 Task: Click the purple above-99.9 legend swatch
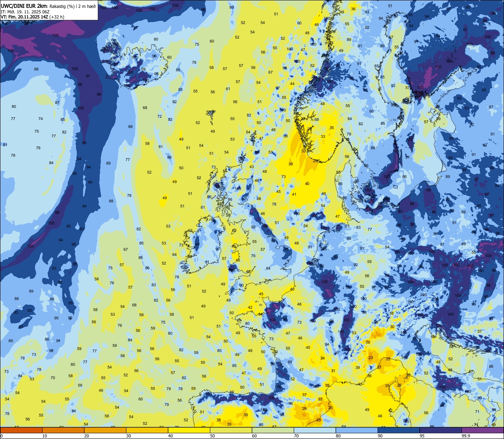coord(482,430)
